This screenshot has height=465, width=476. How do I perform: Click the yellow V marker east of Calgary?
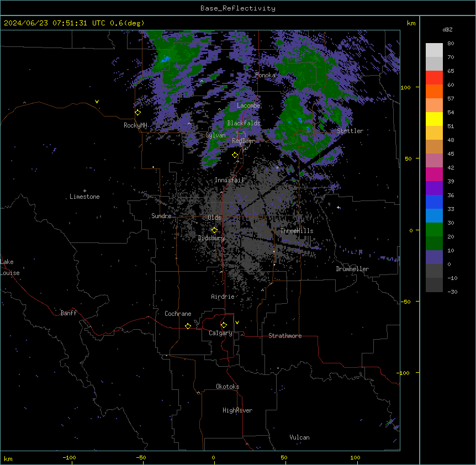[237, 323]
